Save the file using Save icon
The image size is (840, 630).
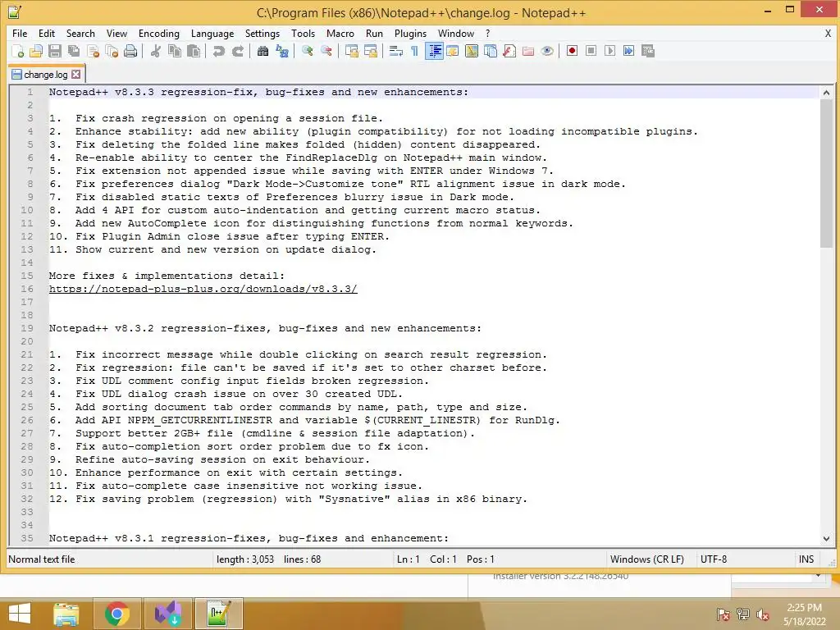(x=55, y=51)
